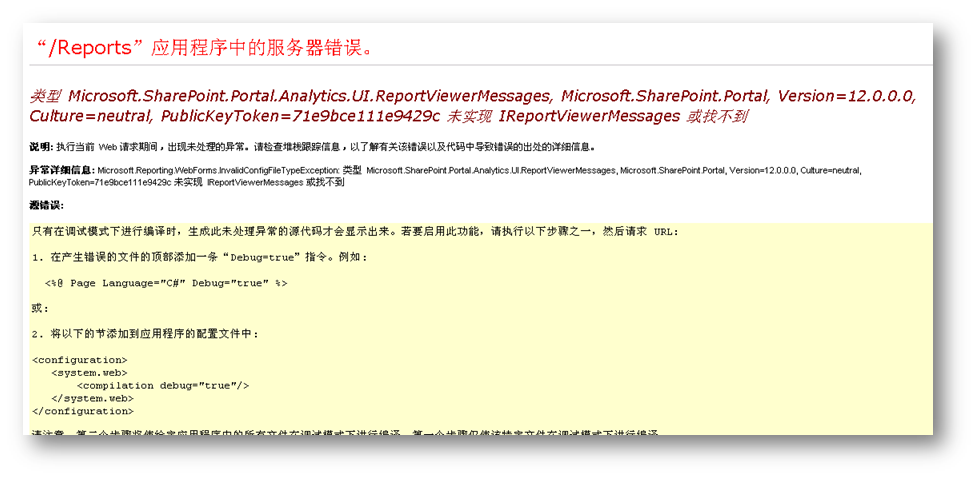976x478 pixels.
Task: Select the red italic ReportViewerMessages error description
Action: (473, 106)
